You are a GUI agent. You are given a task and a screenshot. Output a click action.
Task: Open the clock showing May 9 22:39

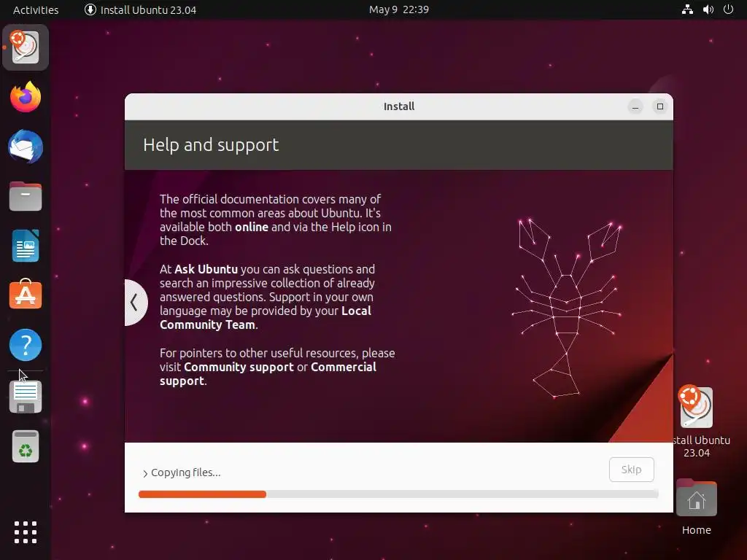click(x=399, y=9)
